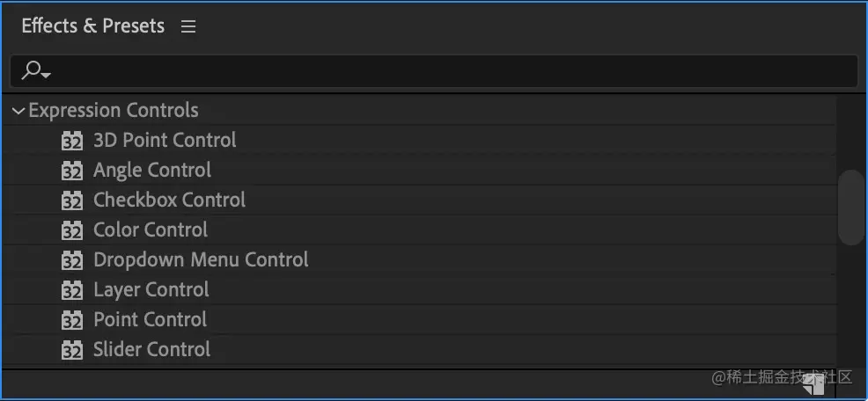Select the Effects & Presets panel tab
This screenshot has height=401, width=868.
(x=92, y=26)
